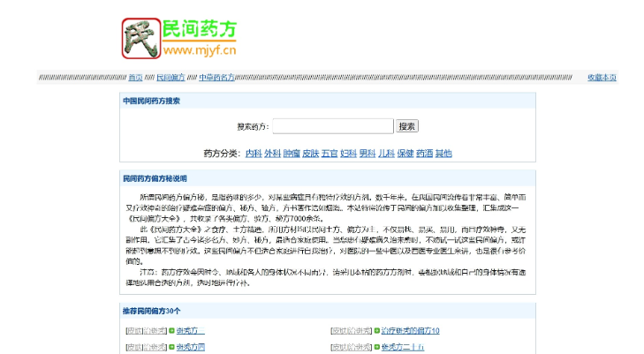The image size is (644, 354).
Task: Click the 推荐民间偏方30个 section heading
Action: click(x=152, y=311)
